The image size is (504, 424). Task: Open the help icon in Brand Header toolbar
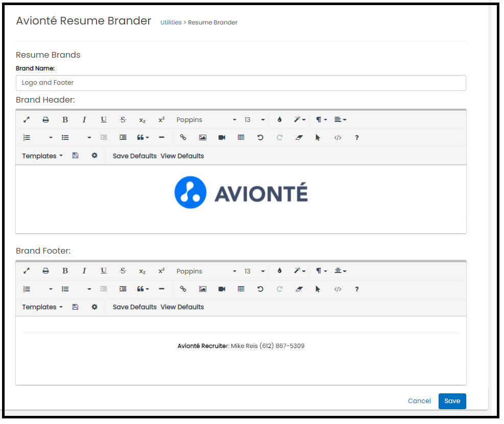pyautogui.click(x=357, y=138)
